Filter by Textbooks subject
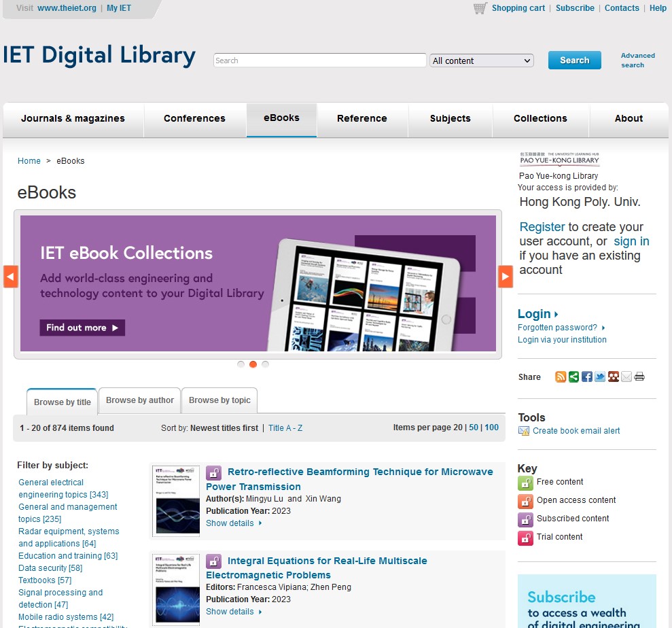672x628 pixels. click(x=45, y=580)
